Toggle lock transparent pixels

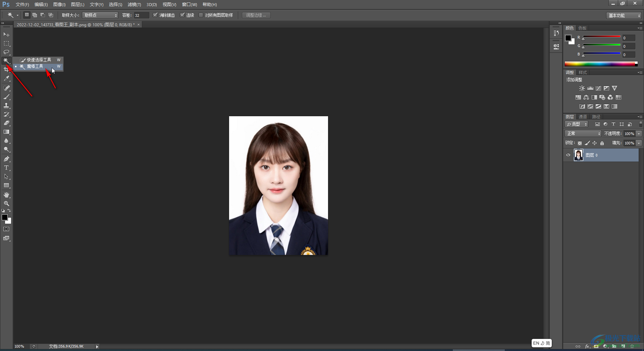click(580, 143)
